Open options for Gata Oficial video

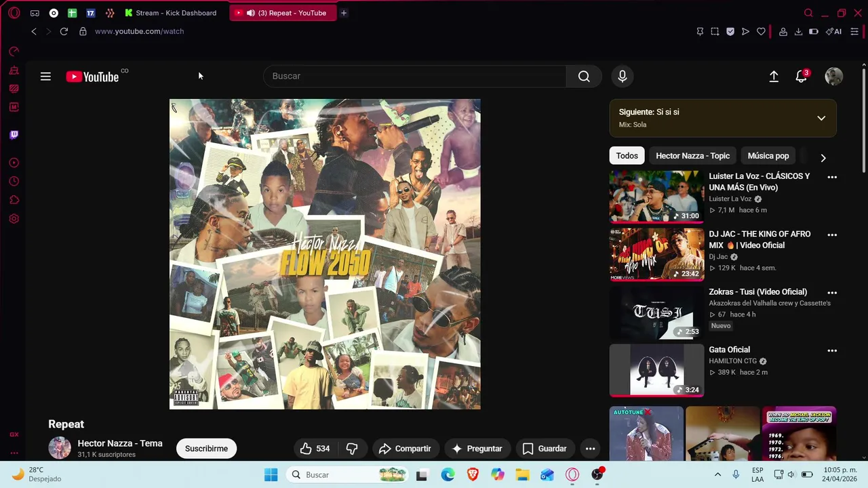pos(832,350)
